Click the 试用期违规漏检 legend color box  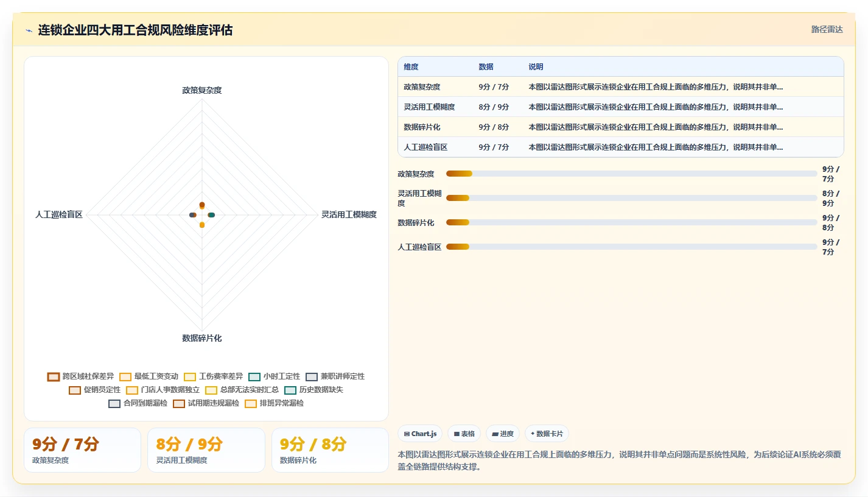(x=179, y=404)
